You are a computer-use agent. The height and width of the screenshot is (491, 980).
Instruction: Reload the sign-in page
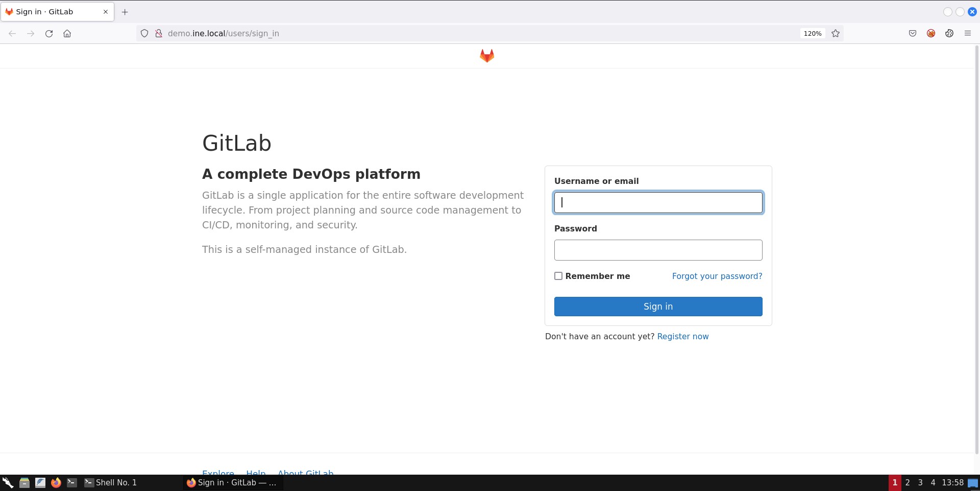coord(49,33)
